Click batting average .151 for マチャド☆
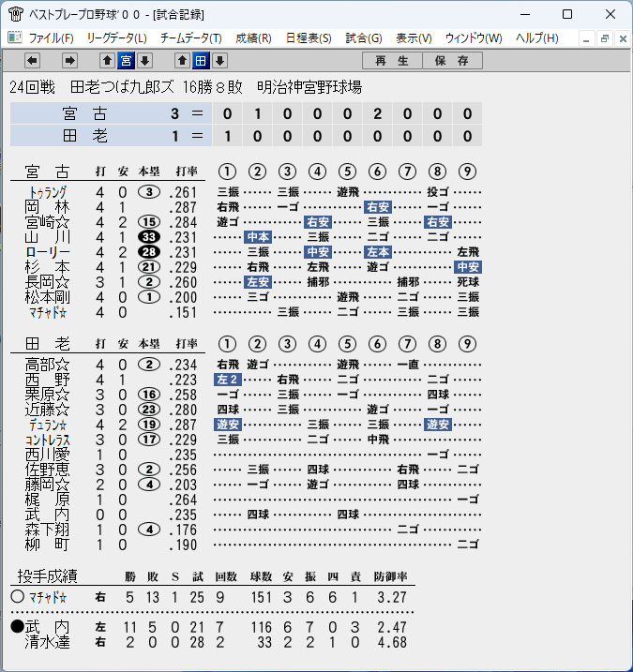The height and width of the screenshot is (672, 633). pos(183,312)
